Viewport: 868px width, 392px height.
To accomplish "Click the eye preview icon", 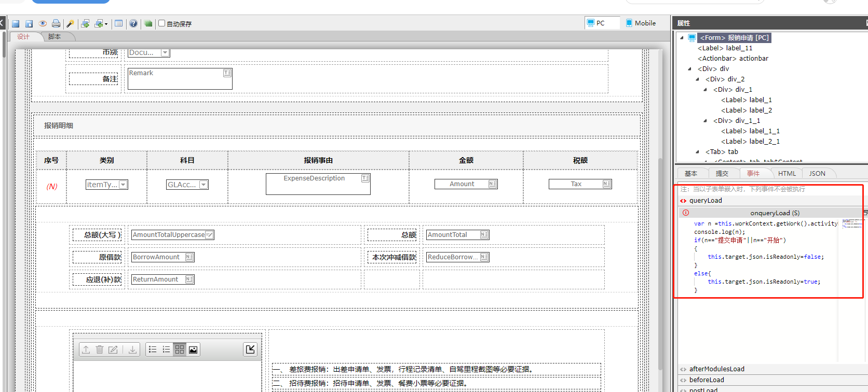I will tap(43, 24).
